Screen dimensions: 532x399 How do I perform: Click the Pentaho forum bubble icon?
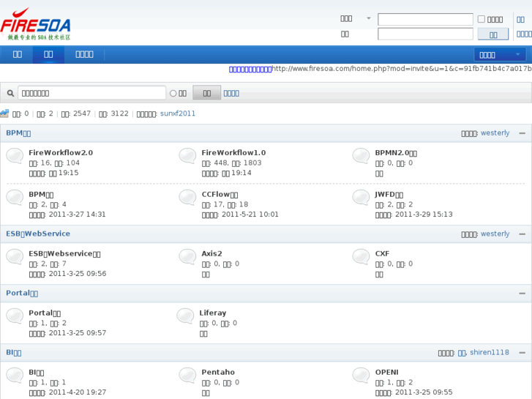[187, 376]
